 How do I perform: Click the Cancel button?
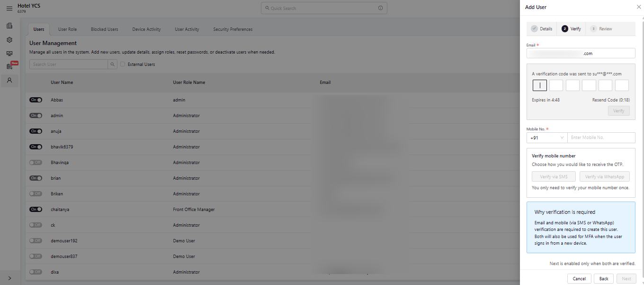coord(579,278)
